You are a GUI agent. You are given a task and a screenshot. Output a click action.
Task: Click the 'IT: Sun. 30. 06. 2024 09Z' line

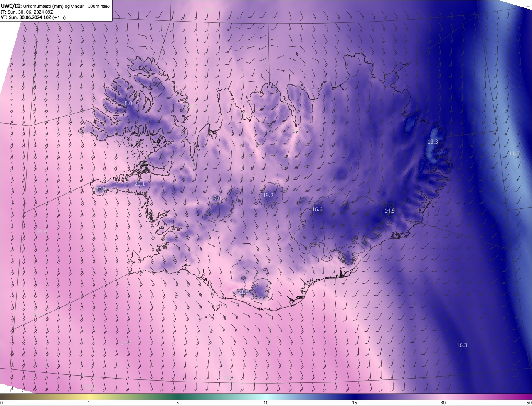pos(27,12)
